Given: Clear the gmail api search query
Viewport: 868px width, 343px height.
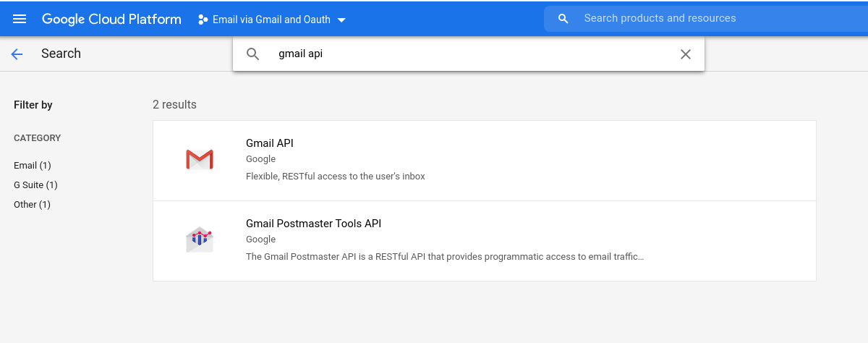Looking at the screenshot, I should click(686, 54).
